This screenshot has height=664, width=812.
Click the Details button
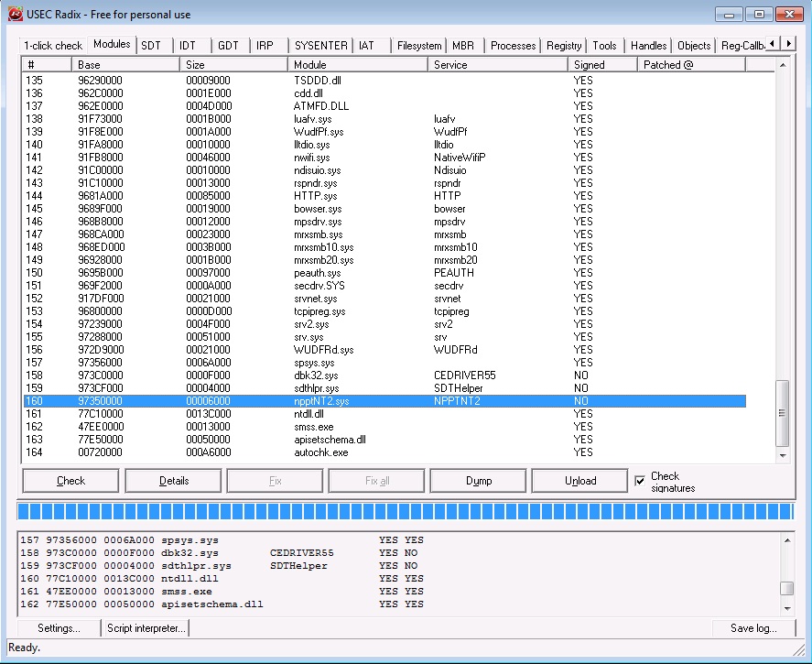pyautogui.click(x=174, y=481)
